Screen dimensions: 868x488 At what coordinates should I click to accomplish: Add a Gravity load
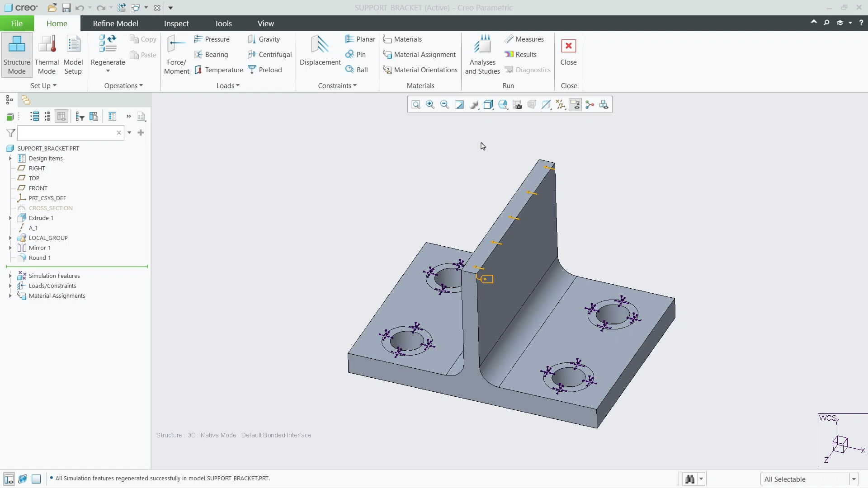tap(264, 39)
